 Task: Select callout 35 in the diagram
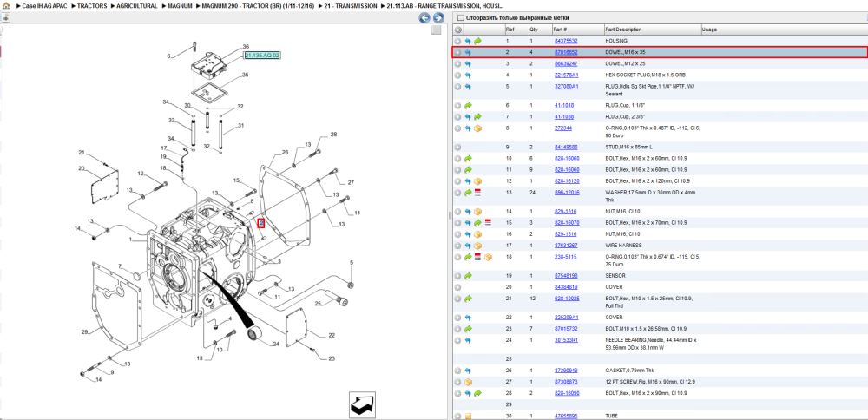point(245,75)
